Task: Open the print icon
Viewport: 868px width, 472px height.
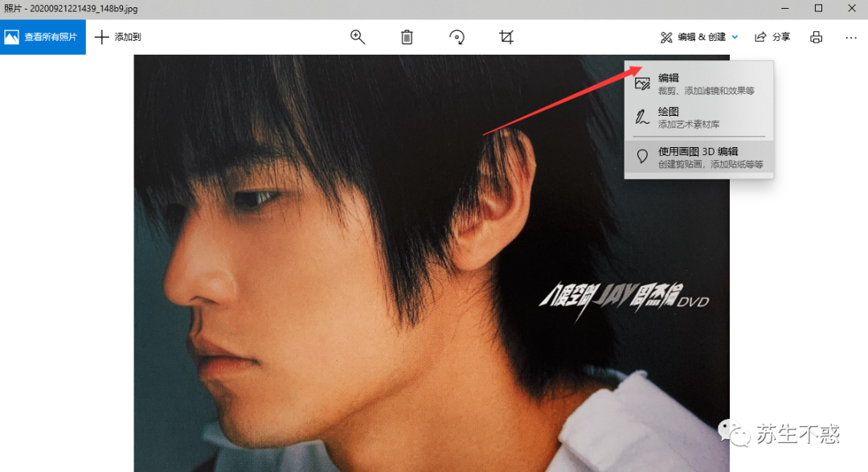Action: (816, 37)
